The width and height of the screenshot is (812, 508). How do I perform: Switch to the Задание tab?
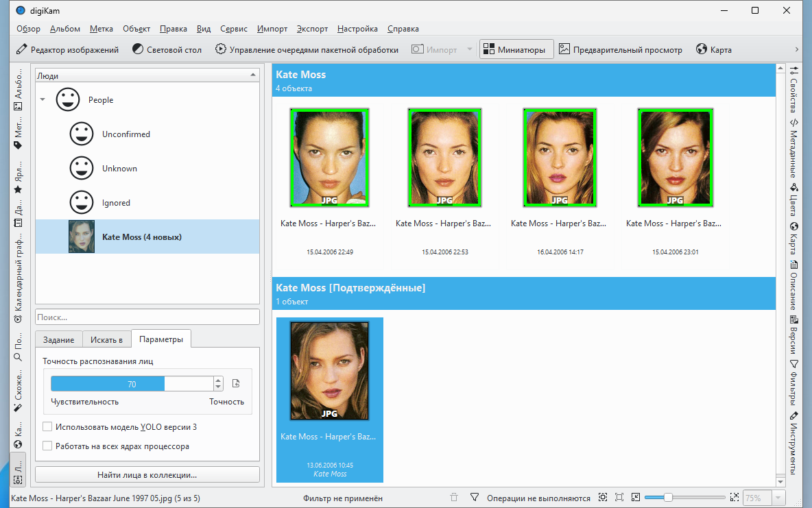tap(58, 340)
